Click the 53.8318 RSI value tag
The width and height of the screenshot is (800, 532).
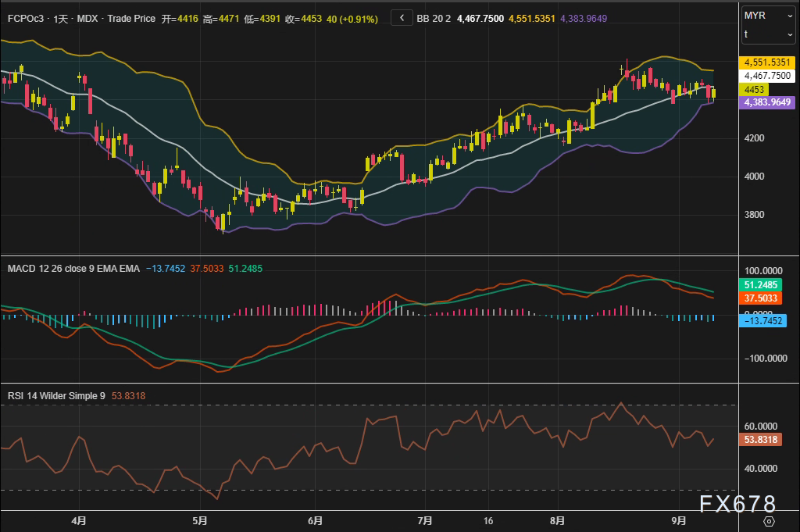click(x=761, y=440)
